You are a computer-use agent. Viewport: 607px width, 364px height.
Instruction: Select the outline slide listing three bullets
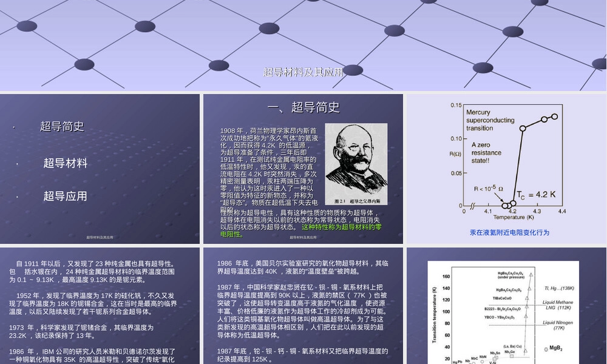(x=100, y=169)
